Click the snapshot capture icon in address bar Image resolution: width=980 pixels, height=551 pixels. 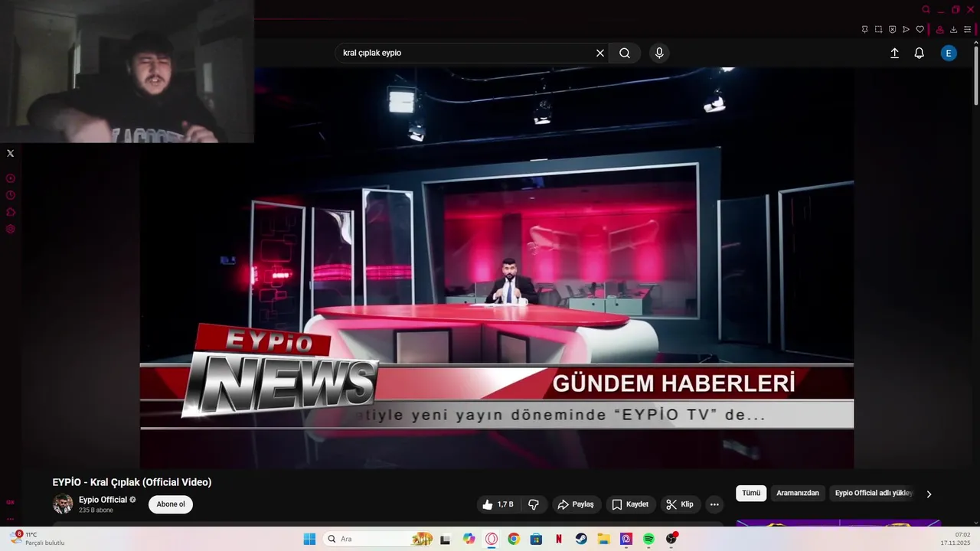coord(878,30)
